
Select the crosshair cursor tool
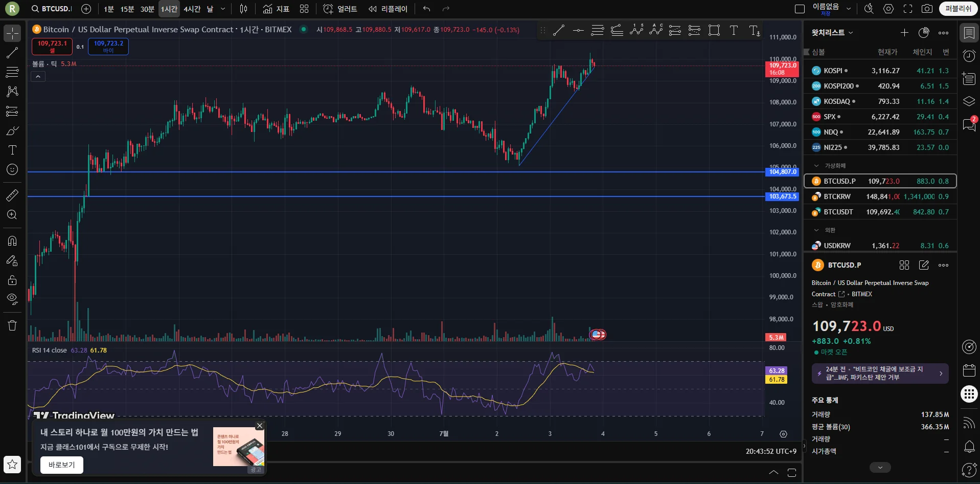[12, 33]
